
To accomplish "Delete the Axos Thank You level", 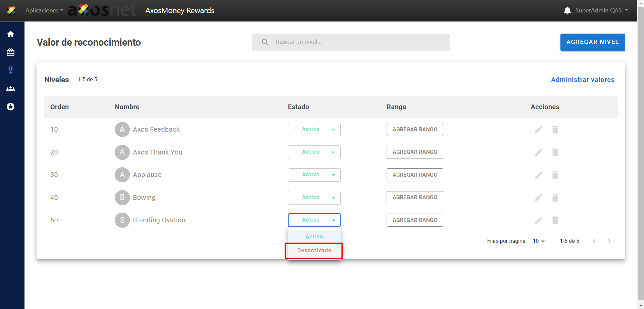I will [555, 152].
